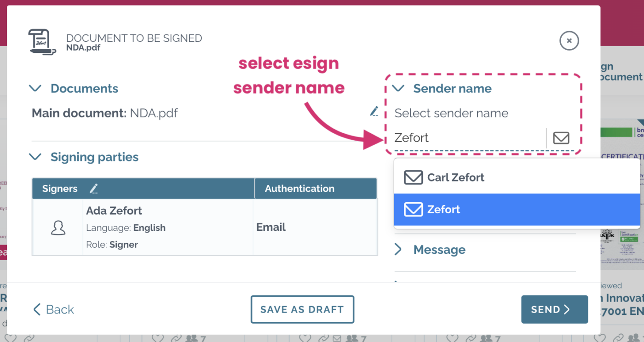
Task: Click the person icon next to Ada Zefort
Action: (x=58, y=227)
